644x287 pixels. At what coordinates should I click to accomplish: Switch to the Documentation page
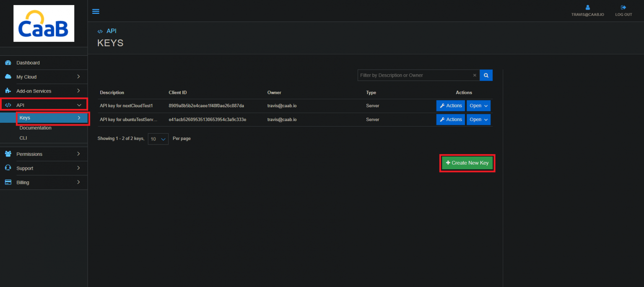[x=35, y=128]
